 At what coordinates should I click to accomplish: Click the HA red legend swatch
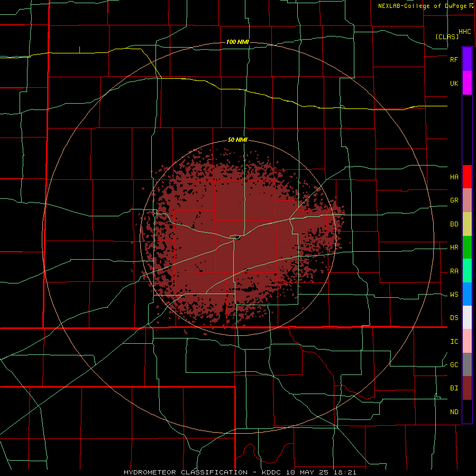coord(467,177)
